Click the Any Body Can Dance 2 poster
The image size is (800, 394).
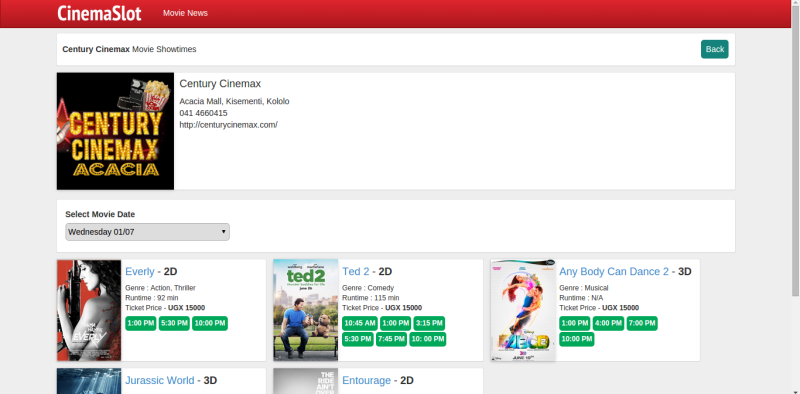click(x=523, y=310)
